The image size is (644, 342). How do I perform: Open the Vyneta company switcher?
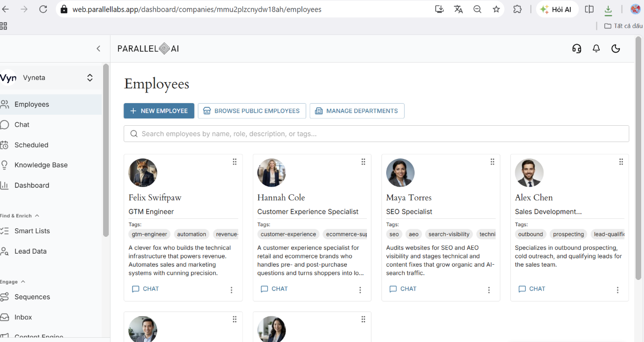click(51, 78)
